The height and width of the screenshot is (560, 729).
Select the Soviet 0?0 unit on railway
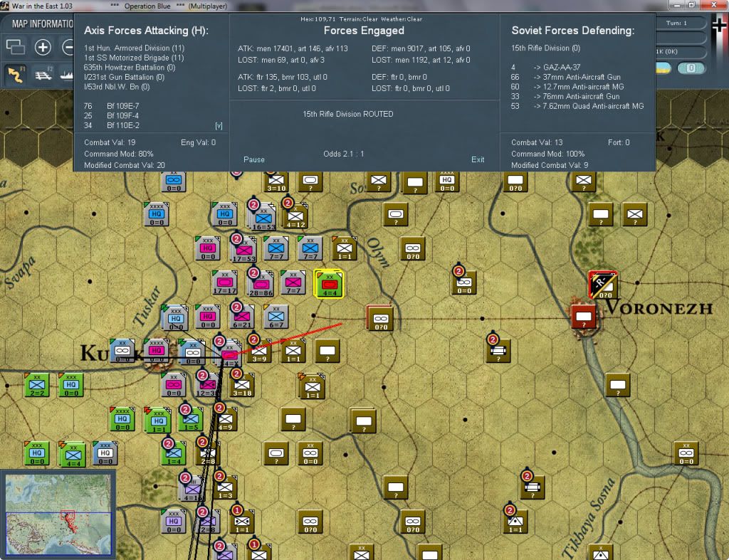381,318
